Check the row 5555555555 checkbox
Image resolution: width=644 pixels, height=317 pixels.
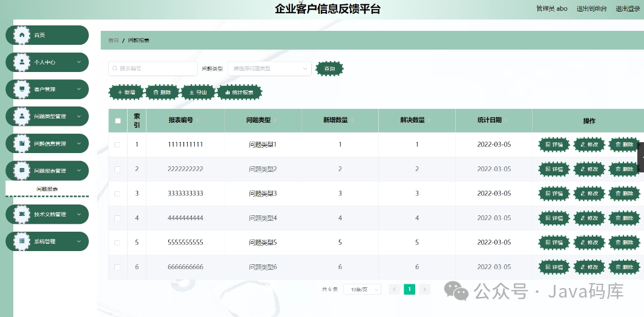(x=117, y=243)
